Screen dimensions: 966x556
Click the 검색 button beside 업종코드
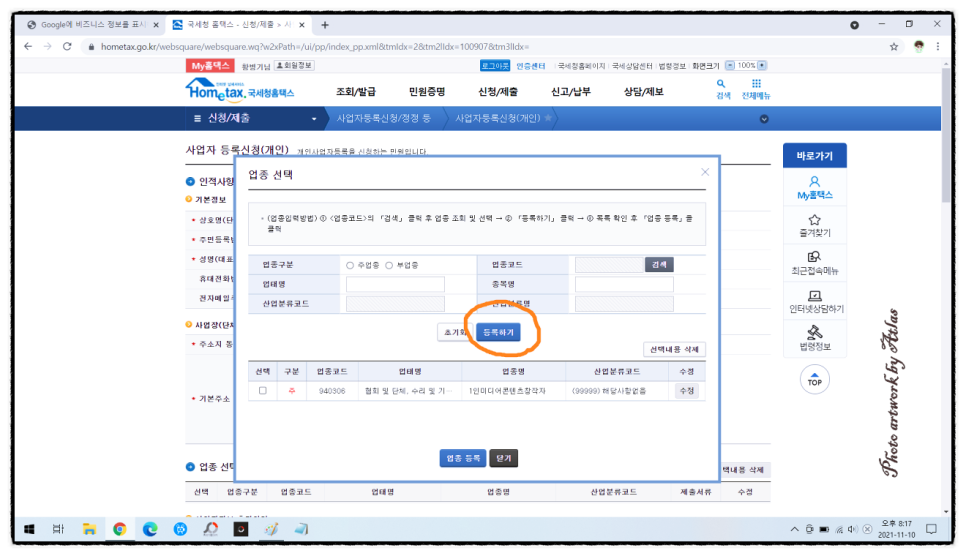[659, 264]
